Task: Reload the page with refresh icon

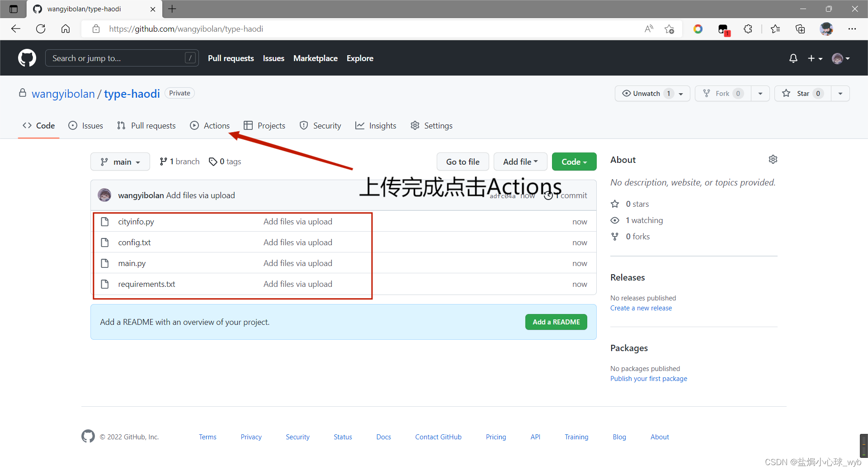Action: 41,29
